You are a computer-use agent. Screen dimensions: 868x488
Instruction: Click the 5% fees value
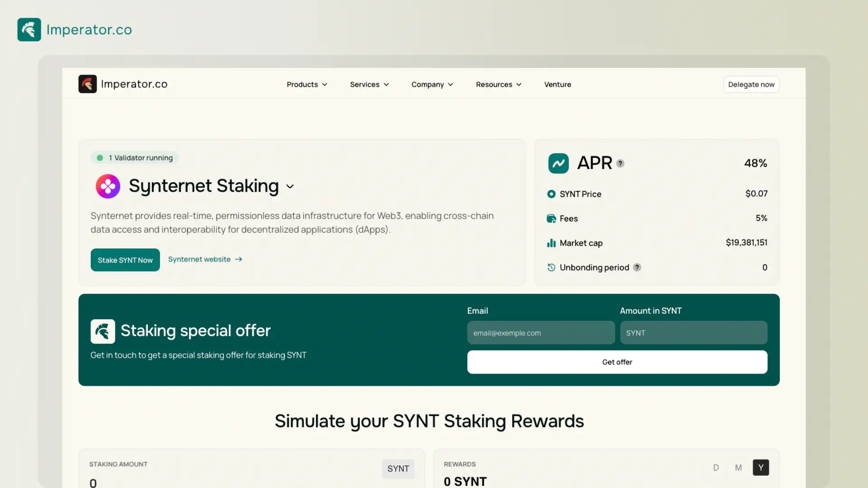[x=761, y=218]
